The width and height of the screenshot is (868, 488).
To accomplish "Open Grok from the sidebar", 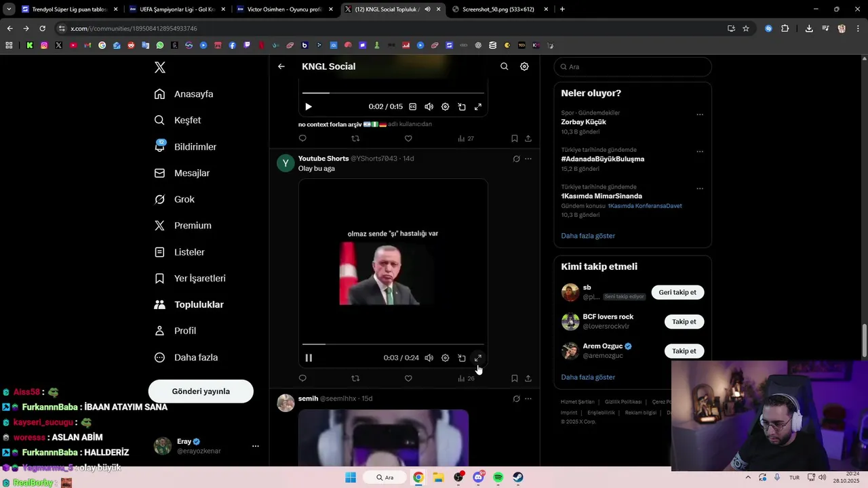I will tap(174, 199).
